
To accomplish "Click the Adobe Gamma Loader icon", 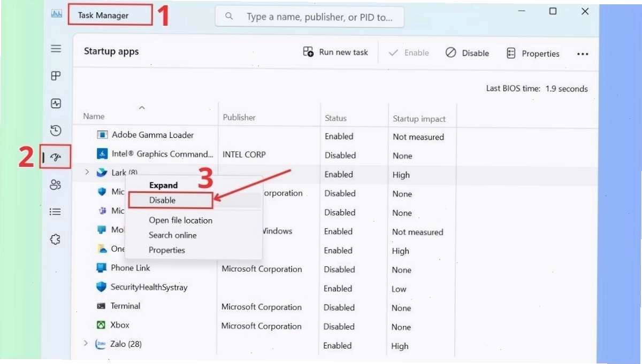I will point(102,135).
